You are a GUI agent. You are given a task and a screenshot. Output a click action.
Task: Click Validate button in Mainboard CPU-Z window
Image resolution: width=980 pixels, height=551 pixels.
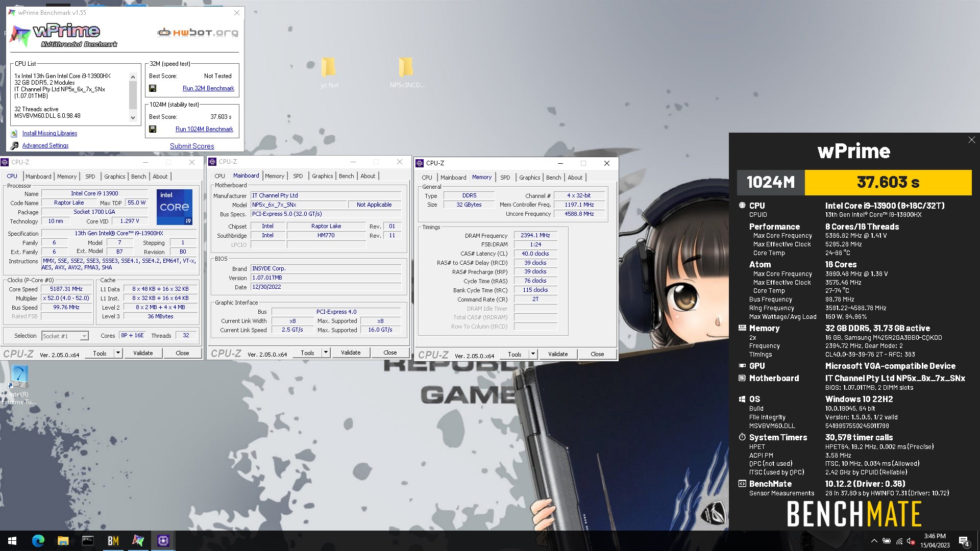tap(351, 353)
